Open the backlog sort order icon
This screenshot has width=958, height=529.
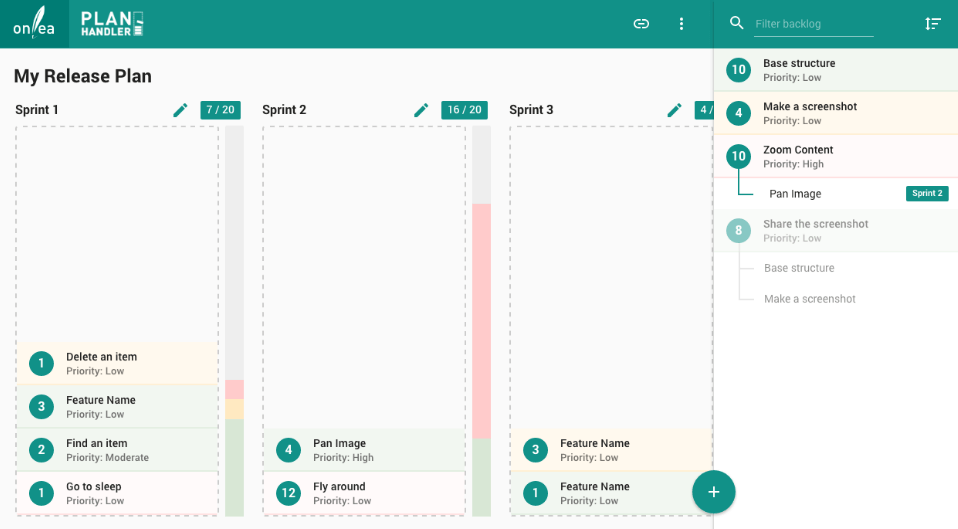[932, 24]
